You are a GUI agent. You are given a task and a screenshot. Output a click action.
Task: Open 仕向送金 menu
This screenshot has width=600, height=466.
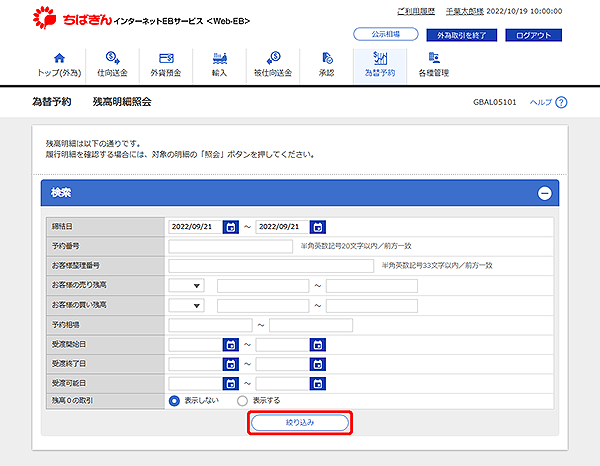[x=112, y=65]
